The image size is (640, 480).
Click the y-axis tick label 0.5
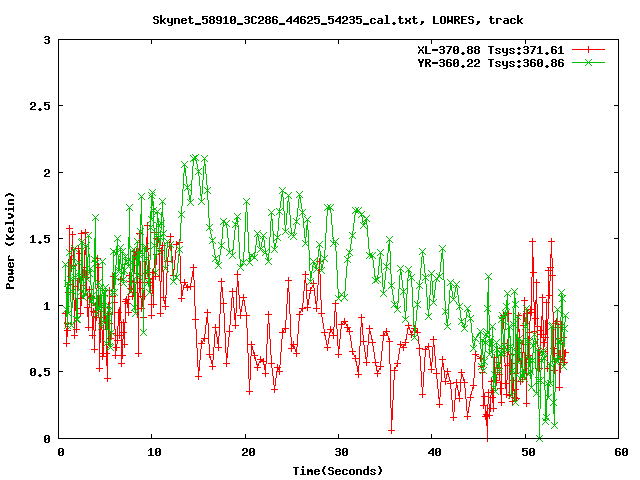40,372
